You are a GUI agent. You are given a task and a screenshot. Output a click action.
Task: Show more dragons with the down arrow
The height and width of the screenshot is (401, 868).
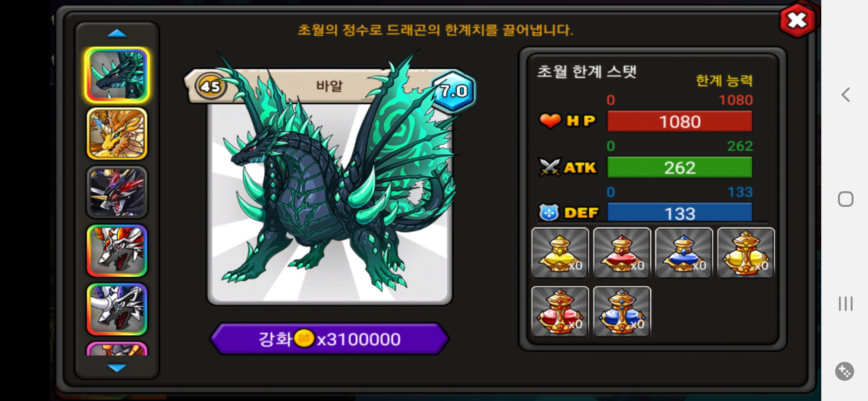(117, 368)
